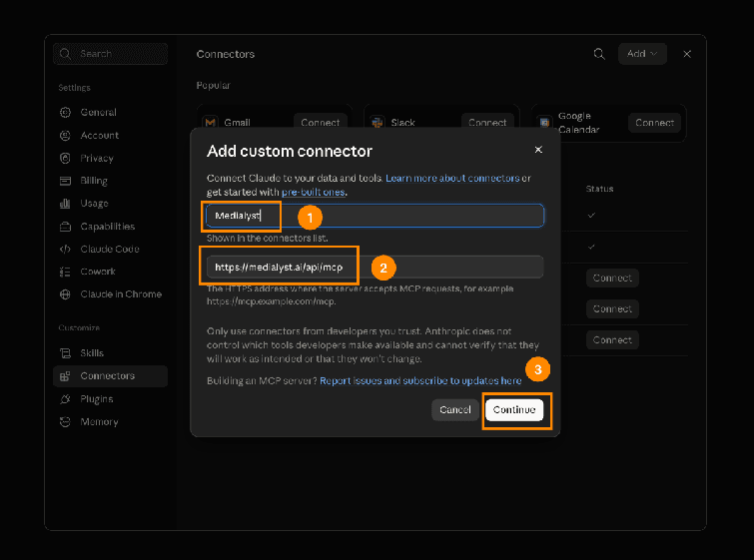Open Account settings
This screenshot has height=560, width=754.
[x=111, y=136]
